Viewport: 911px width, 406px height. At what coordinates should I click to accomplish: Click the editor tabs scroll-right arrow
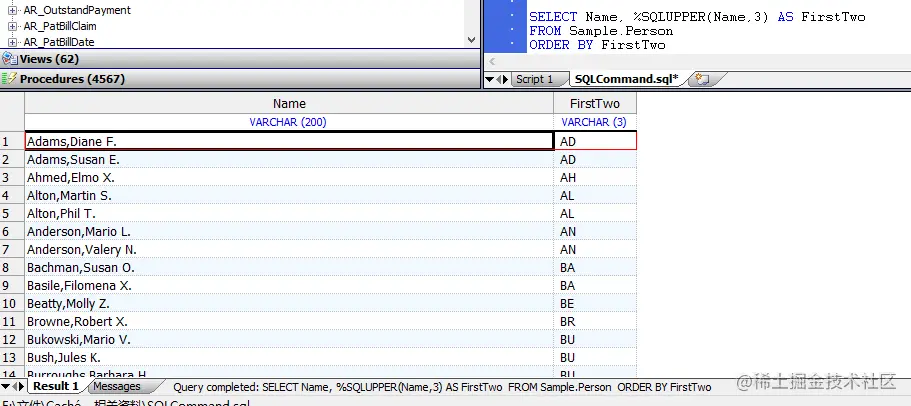pos(505,80)
